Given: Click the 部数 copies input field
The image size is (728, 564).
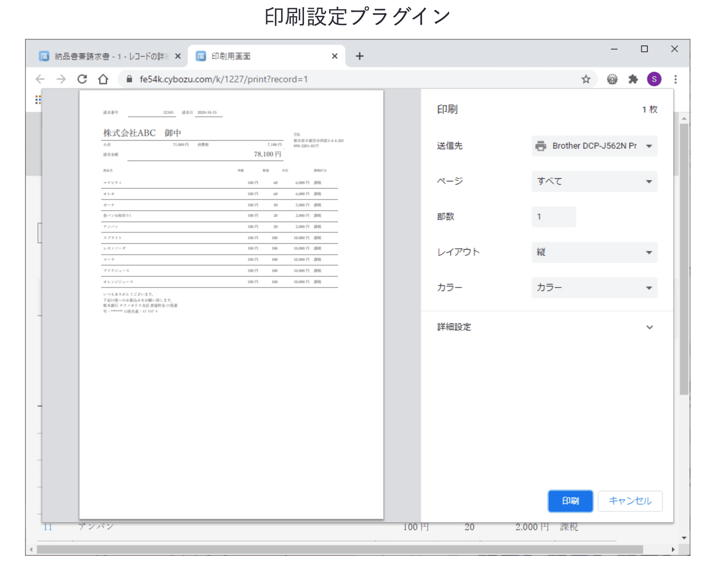Looking at the screenshot, I should (x=554, y=217).
